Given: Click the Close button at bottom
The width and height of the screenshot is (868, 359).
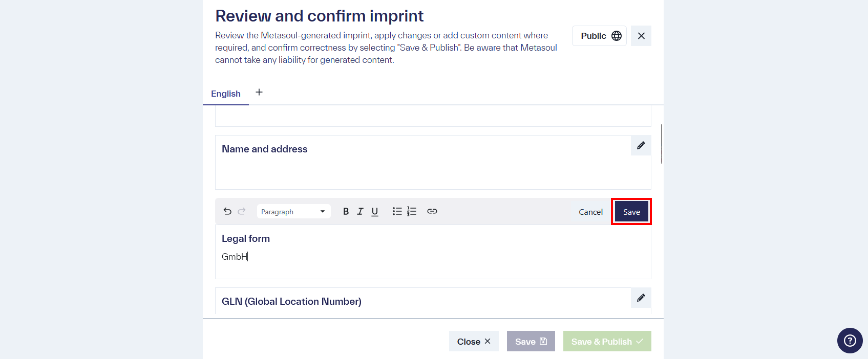Looking at the screenshot, I should [474, 341].
